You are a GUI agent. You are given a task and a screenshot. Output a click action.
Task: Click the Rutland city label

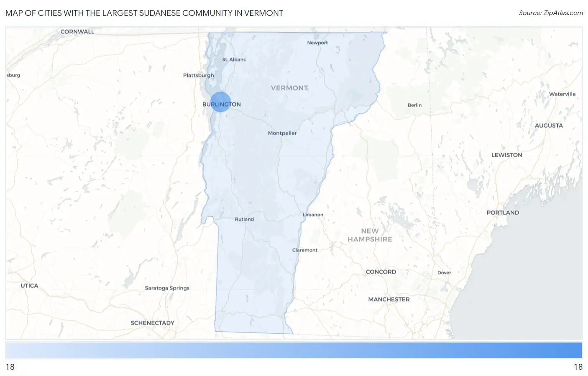point(244,219)
